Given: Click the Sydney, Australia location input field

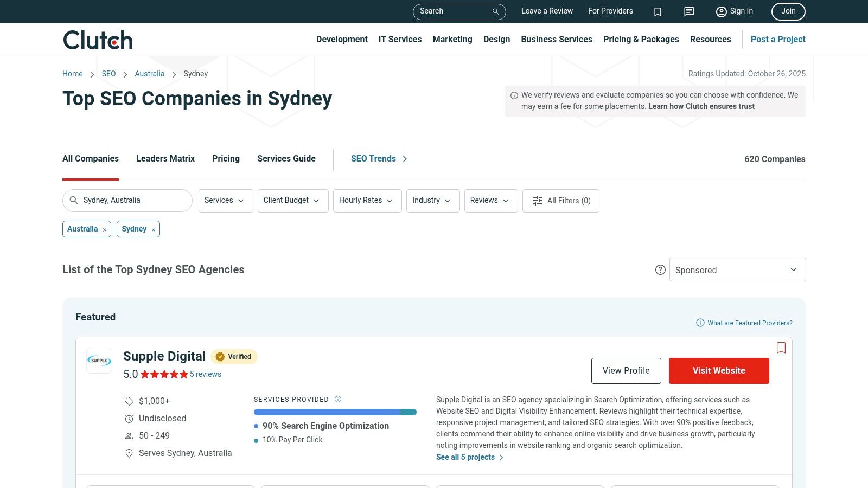Looking at the screenshot, I should 127,200.
